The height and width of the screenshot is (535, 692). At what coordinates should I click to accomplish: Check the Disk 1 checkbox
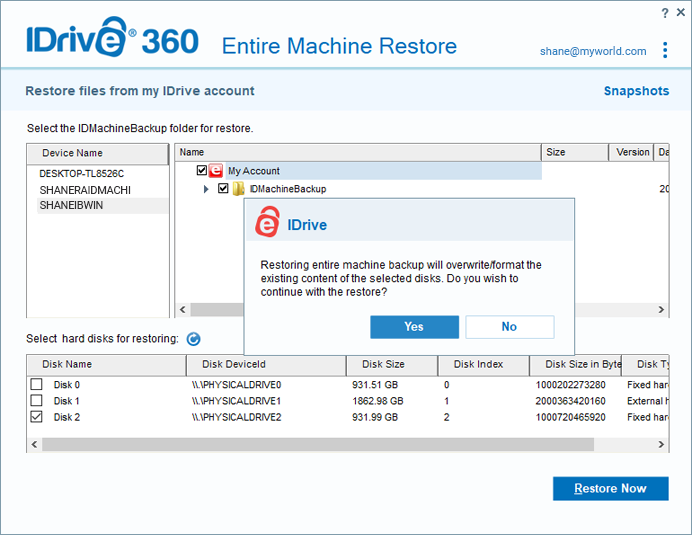tap(37, 400)
